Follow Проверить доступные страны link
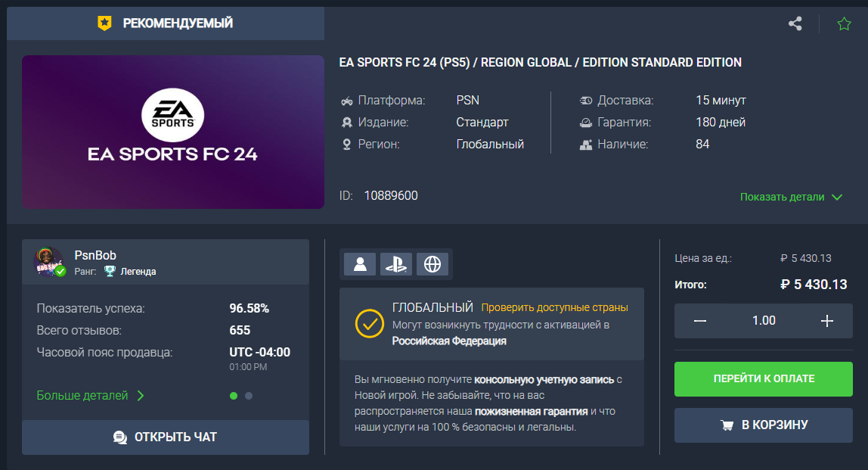The image size is (868, 470). click(554, 307)
